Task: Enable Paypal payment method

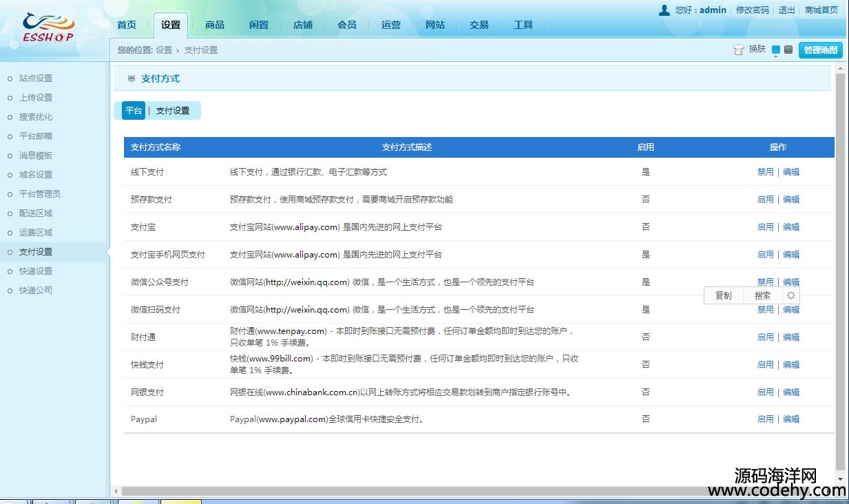Action: [x=766, y=419]
